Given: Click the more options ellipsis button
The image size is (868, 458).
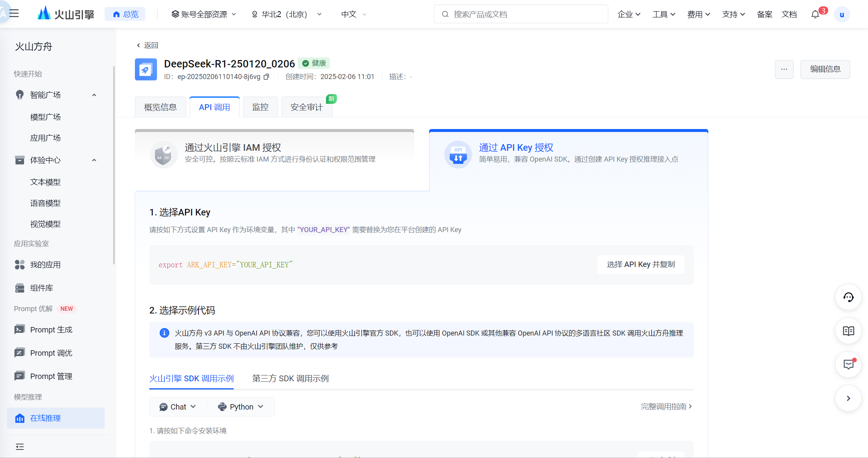Looking at the screenshot, I should coord(784,69).
